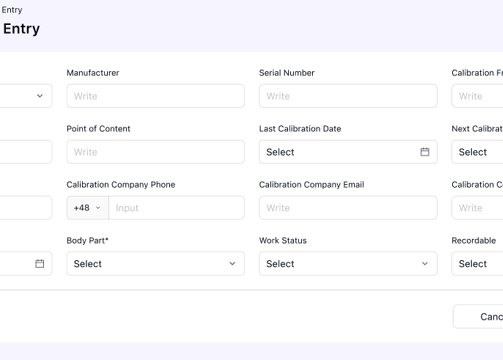Click the field right of Calibration Company Email
503x360 pixels.
tap(477, 208)
